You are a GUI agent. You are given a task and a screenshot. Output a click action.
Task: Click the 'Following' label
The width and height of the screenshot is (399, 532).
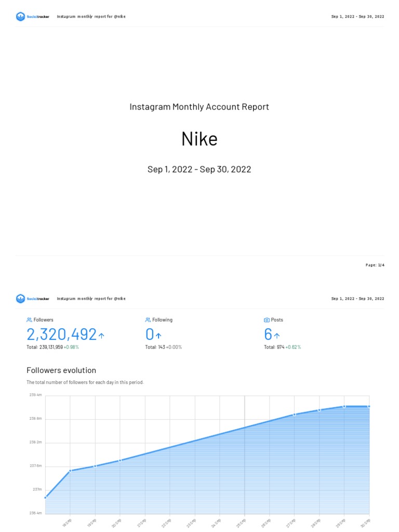click(x=162, y=320)
